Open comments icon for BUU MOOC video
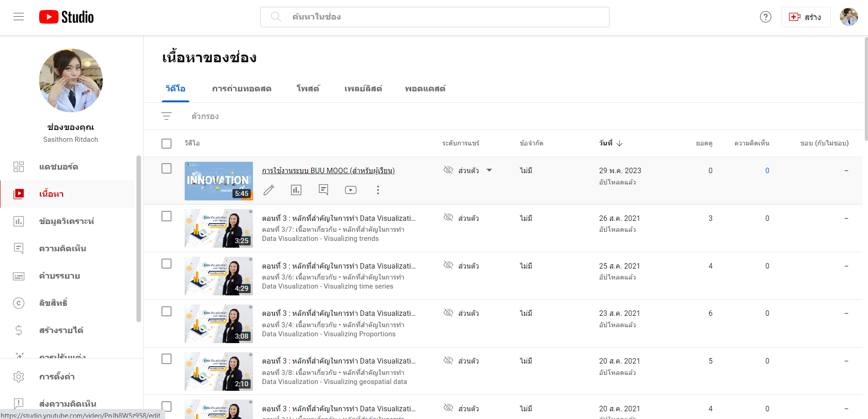Image resolution: width=868 pixels, height=419 pixels. tap(323, 190)
